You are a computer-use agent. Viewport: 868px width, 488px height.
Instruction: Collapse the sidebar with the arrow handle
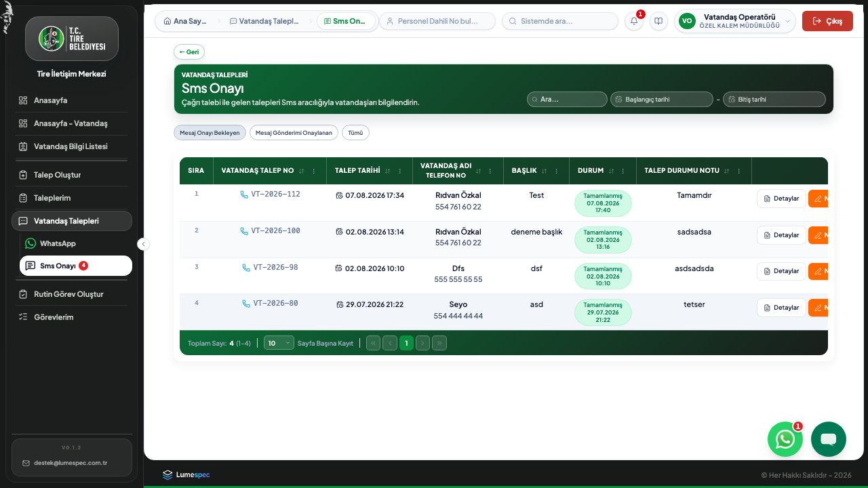pyautogui.click(x=144, y=244)
